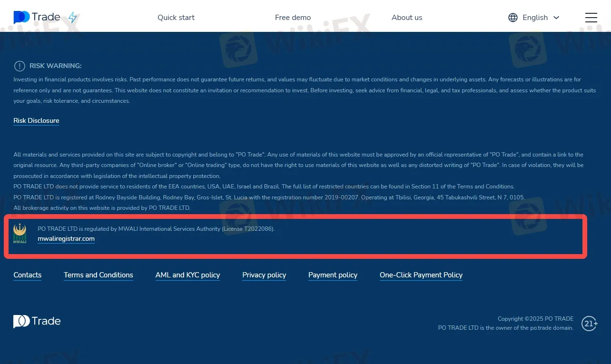Click 'All brokerage activity on this website' line

coord(102,208)
